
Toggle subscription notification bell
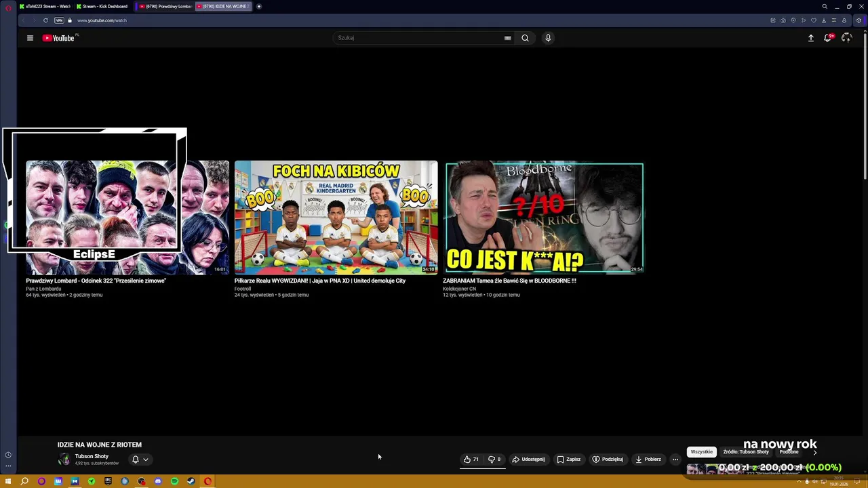[135, 460]
